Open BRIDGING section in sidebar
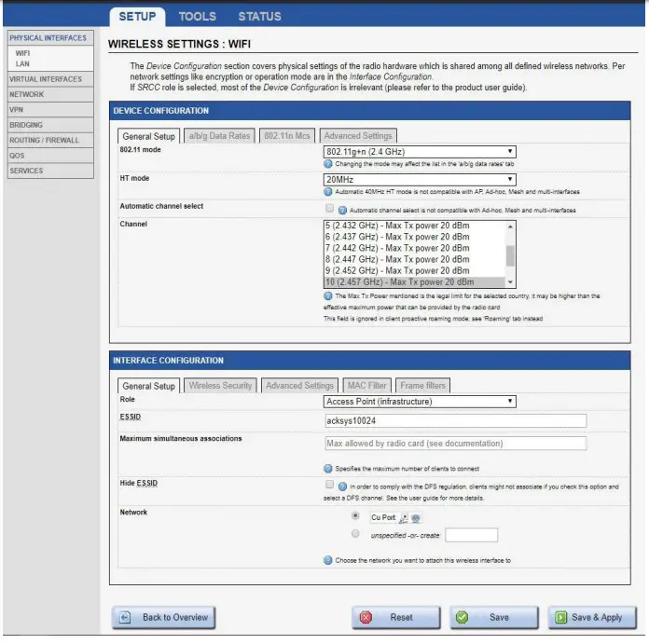The image size is (649, 644). point(50,125)
